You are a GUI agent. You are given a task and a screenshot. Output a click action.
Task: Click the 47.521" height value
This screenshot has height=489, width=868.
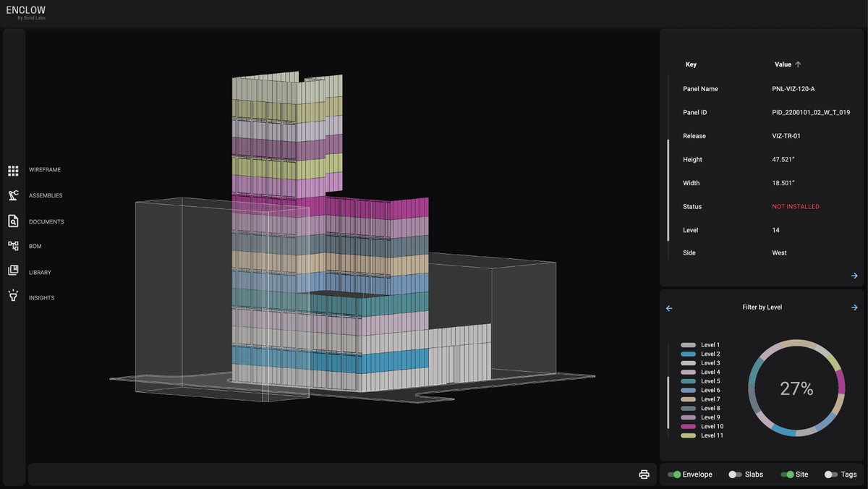click(x=783, y=159)
